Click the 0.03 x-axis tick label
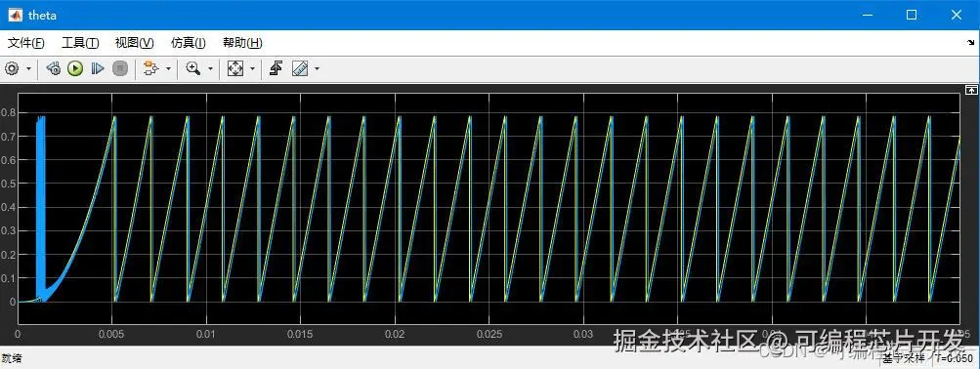 click(583, 335)
